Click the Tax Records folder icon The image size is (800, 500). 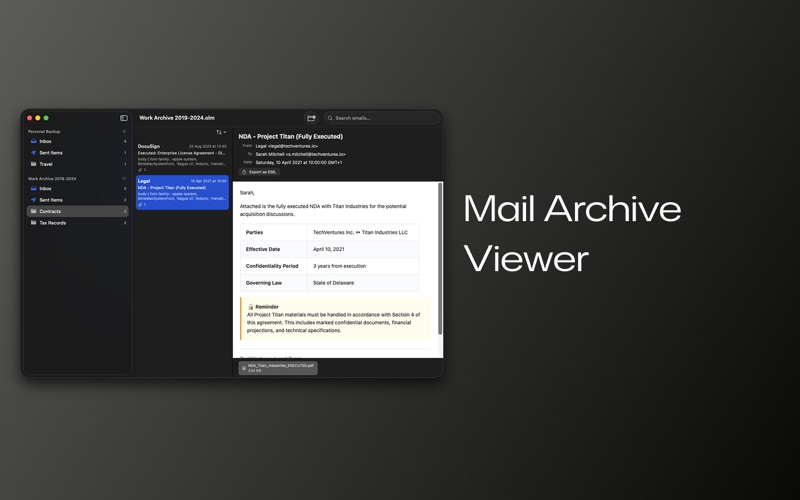[34, 222]
